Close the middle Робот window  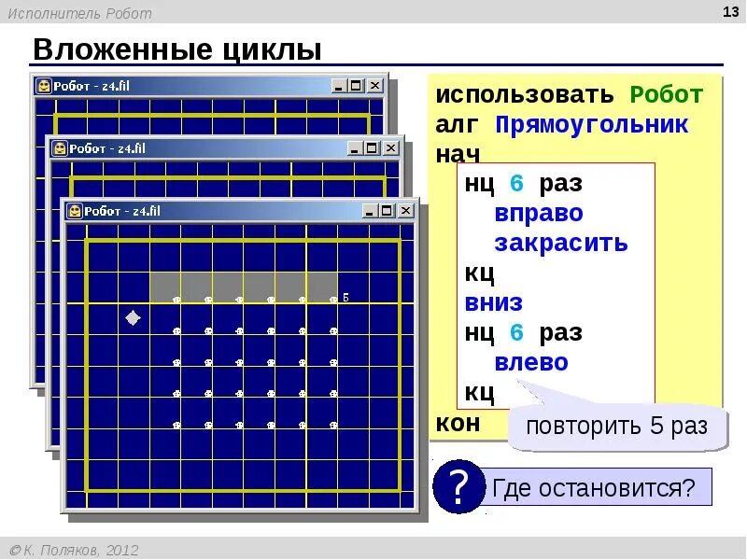coord(390,148)
